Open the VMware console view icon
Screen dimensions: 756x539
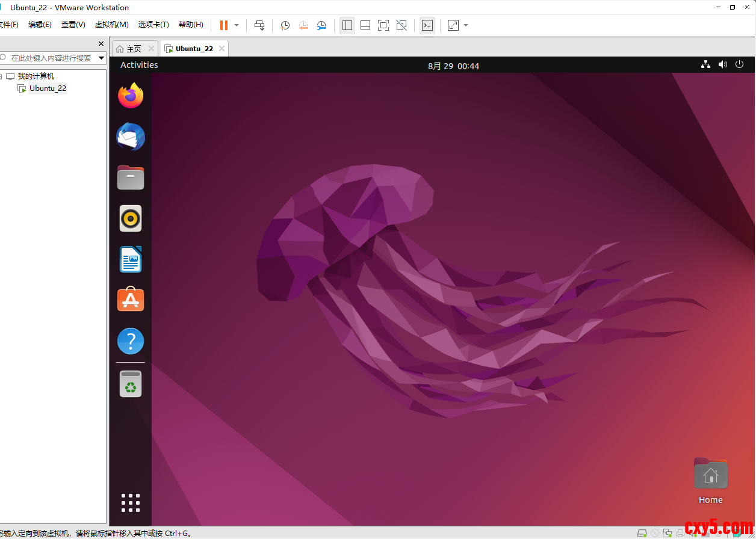tap(427, 25)
